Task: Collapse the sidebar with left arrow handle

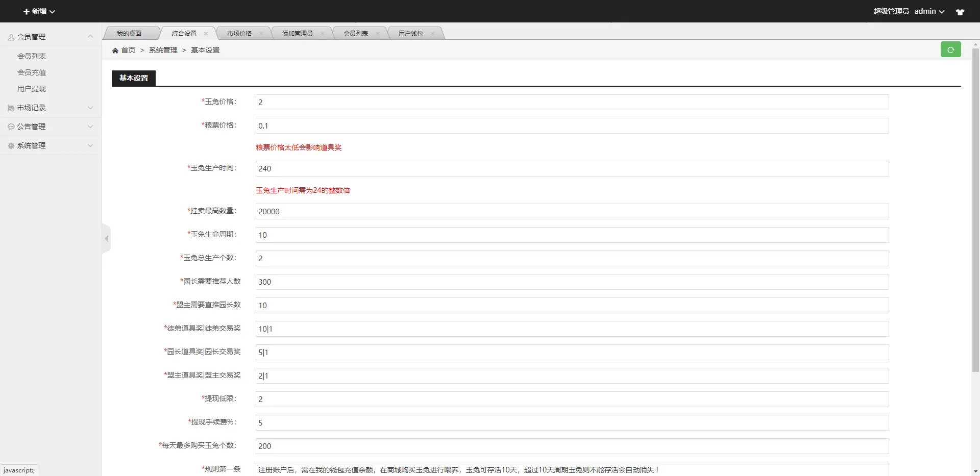Action: pos(106,238)
